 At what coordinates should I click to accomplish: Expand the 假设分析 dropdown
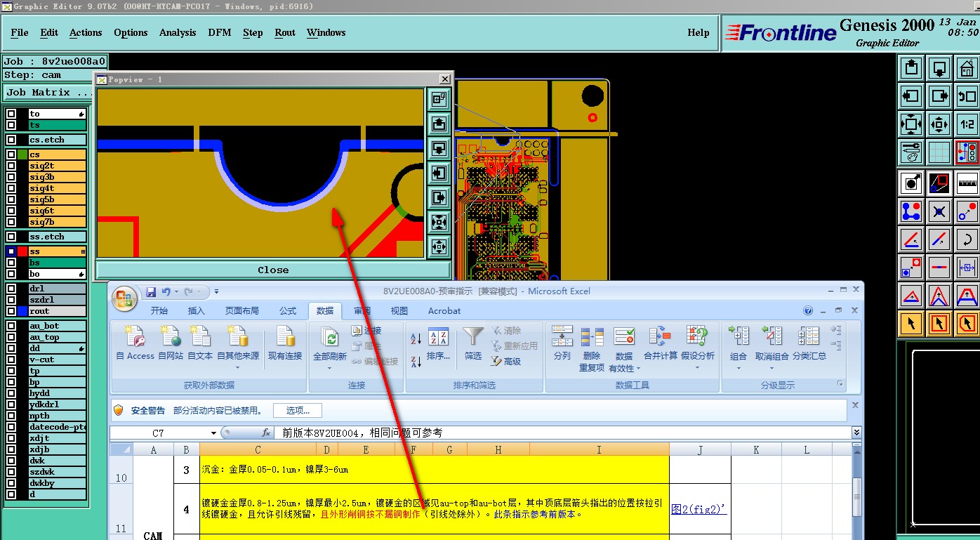pyautogui.click(x=697, y=367)
